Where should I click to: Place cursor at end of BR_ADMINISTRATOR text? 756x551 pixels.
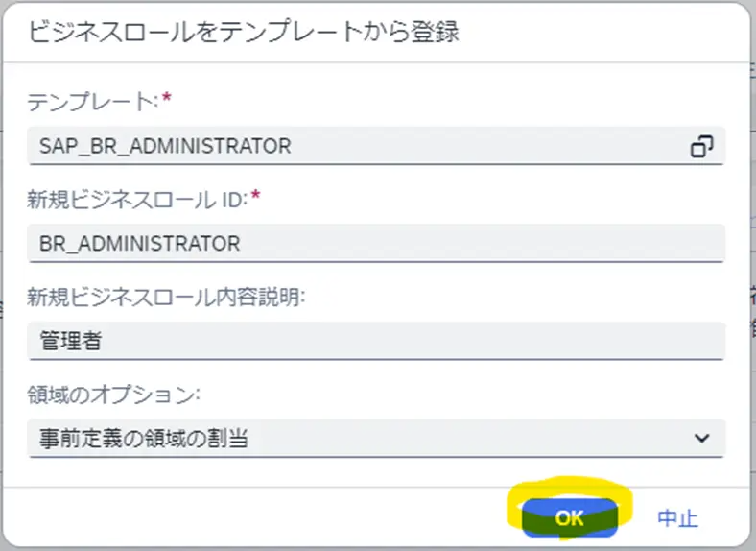click(x=242, y=243)
